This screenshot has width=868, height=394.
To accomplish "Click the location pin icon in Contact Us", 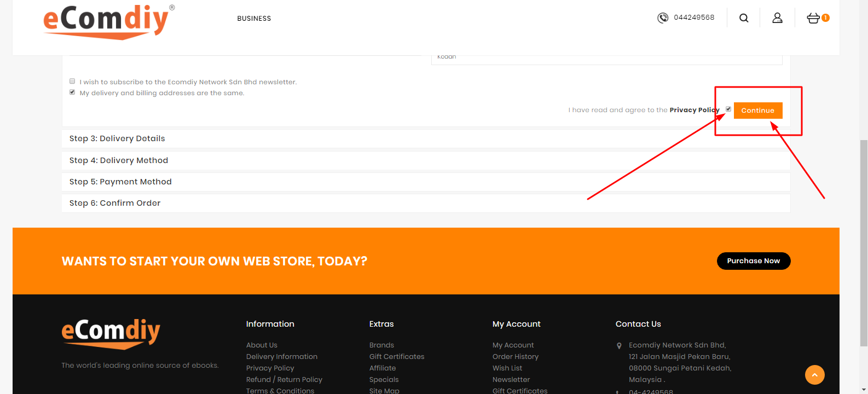I will point(619,346).
